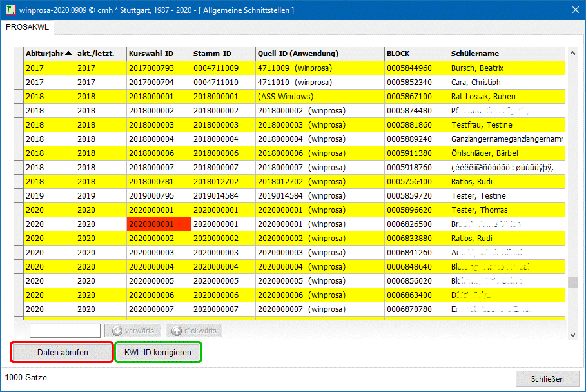This screenshot has height=392, width=586.
Task: Click the rückwärts search arrow button
Action: click(x=194, y=331)
